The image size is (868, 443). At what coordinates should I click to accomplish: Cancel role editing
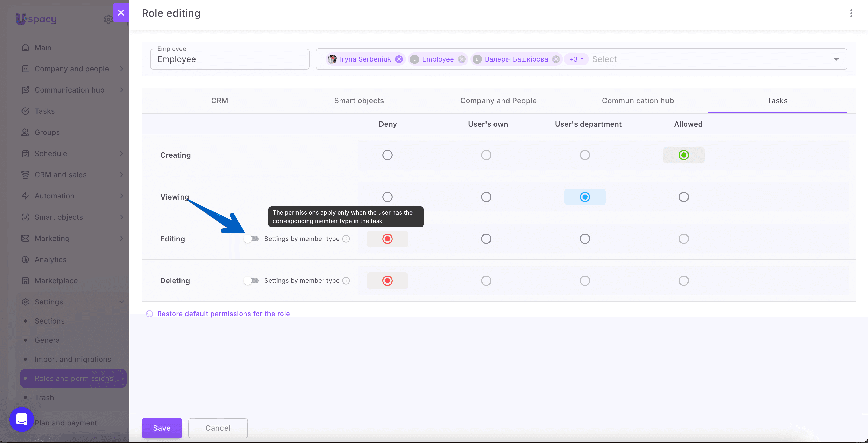tap(218, 428)
